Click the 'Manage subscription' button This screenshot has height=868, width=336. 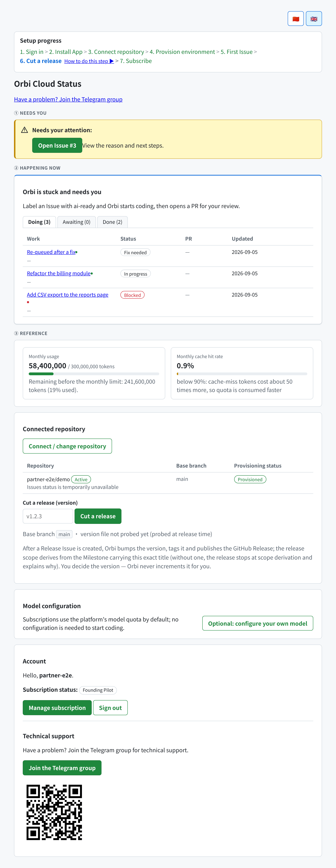point(57,708)
